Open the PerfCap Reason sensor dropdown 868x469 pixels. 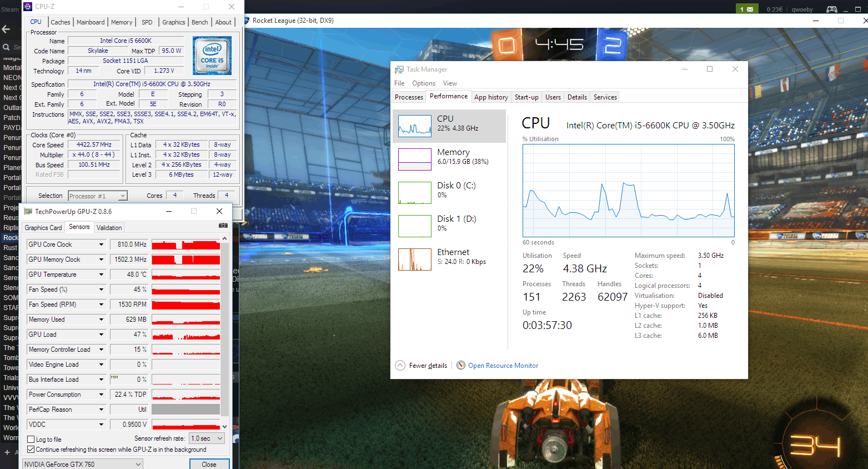pyautogui.click(x=101, y=410)
